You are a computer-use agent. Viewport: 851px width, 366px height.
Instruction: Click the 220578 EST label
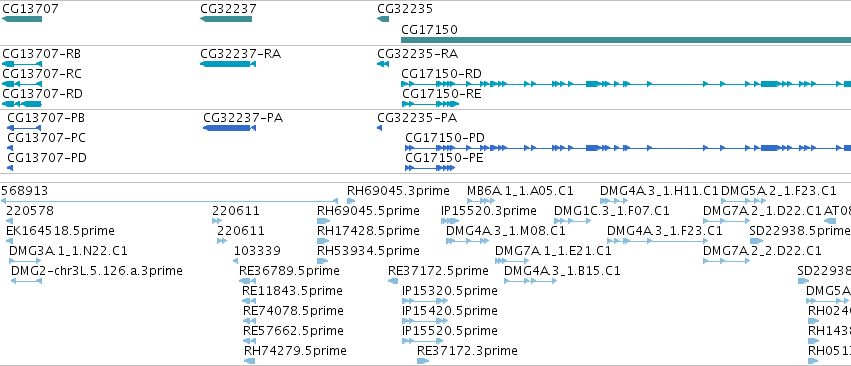(x=30, y=211)
